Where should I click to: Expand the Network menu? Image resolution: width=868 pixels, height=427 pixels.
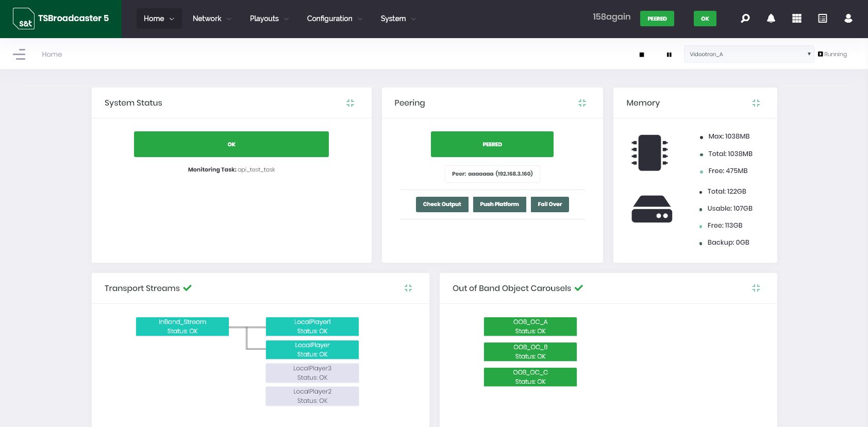211,19
